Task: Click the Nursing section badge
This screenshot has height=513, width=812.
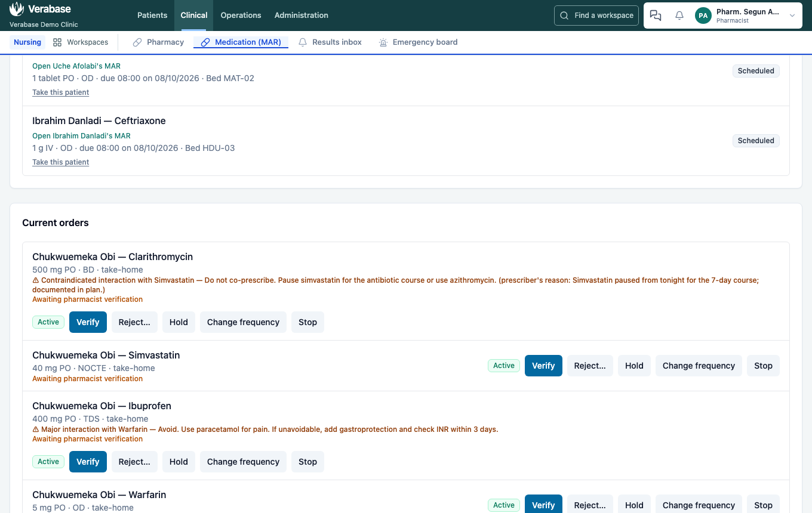Action: (27, 42)
